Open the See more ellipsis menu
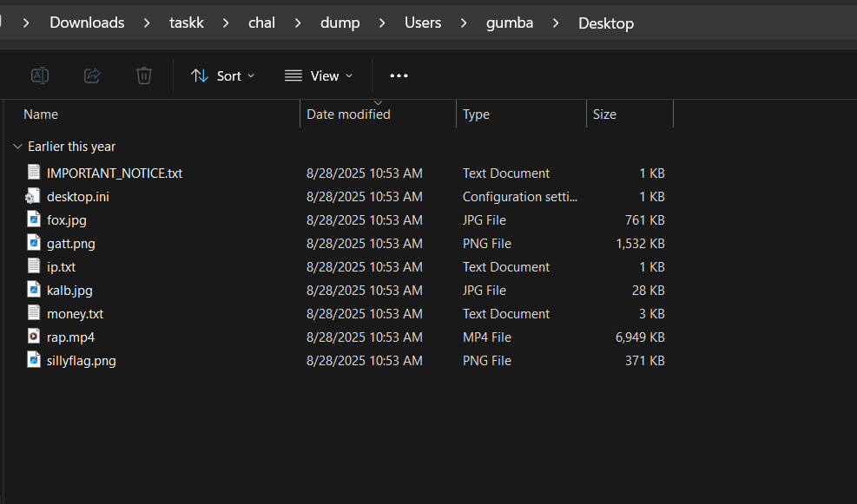The image size is (857, 504). (x=399, y=75)
